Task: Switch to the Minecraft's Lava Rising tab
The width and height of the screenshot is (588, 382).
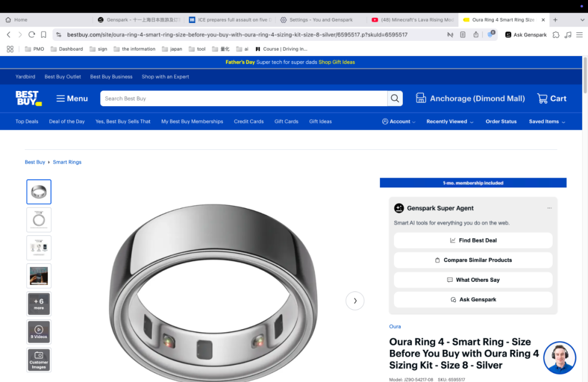Action: 412,20
